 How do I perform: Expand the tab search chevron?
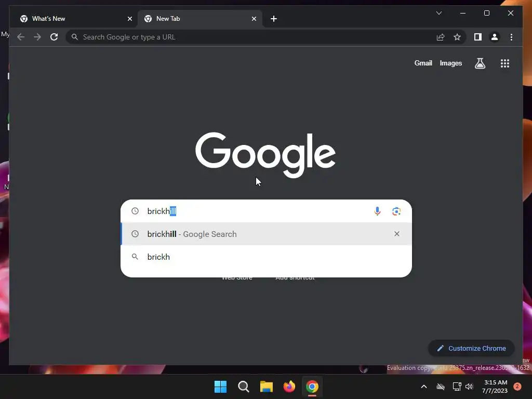(x=438, y=13)
